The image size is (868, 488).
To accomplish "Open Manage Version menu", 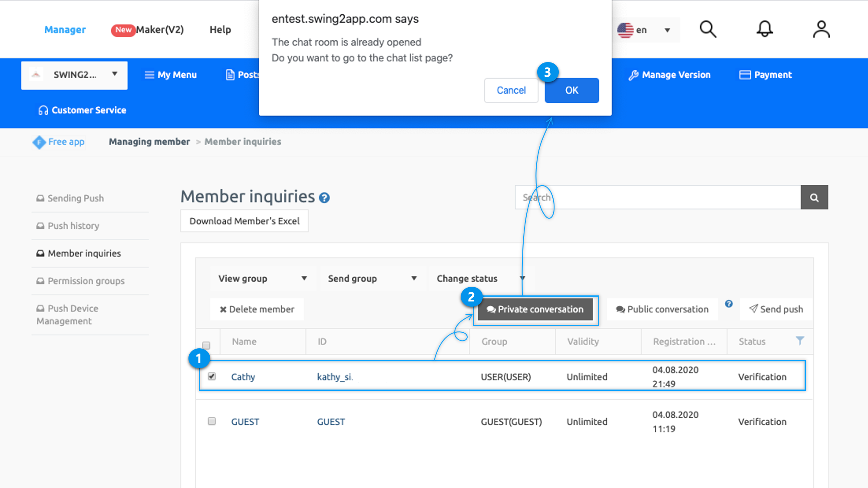I will 669,75.
